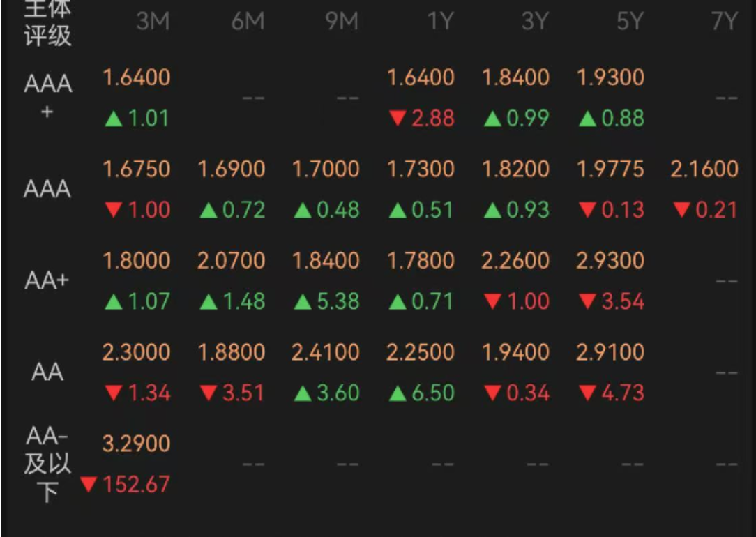The image size is (756, 537).
Task: Click the 2.9300 yield value
Action: click(610, 261)
